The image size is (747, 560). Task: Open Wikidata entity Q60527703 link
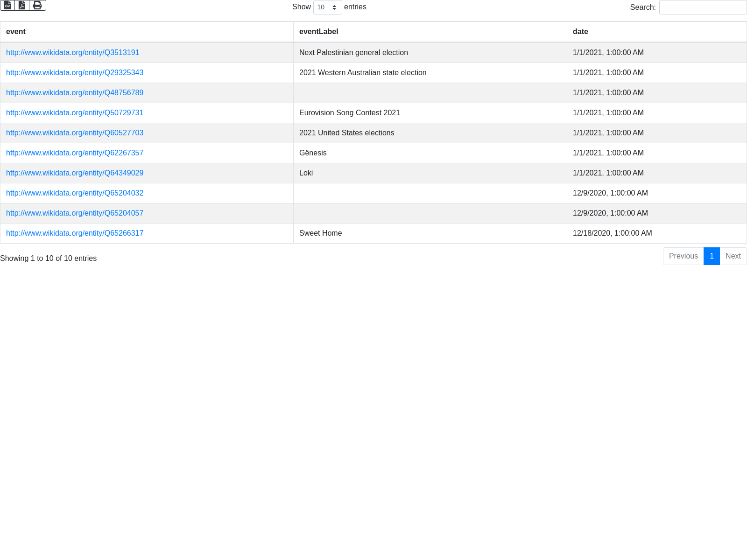tap(75, 133)
